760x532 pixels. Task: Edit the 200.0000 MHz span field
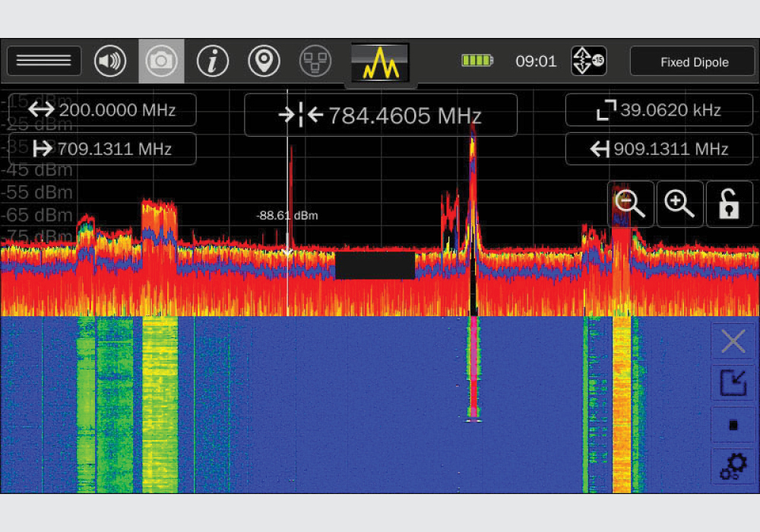point(103,110)
